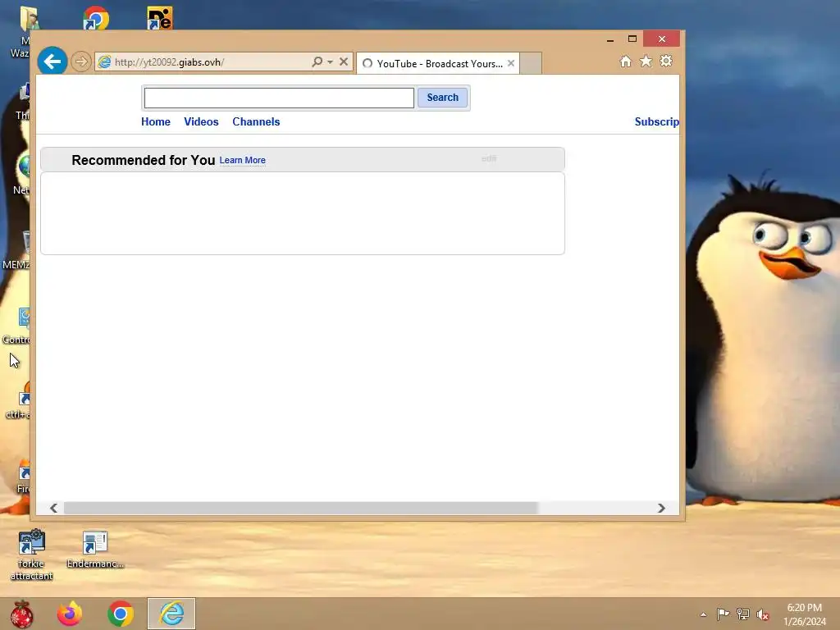Maximize the Internet Explorer window
The image size is (840, 630).
632,39
